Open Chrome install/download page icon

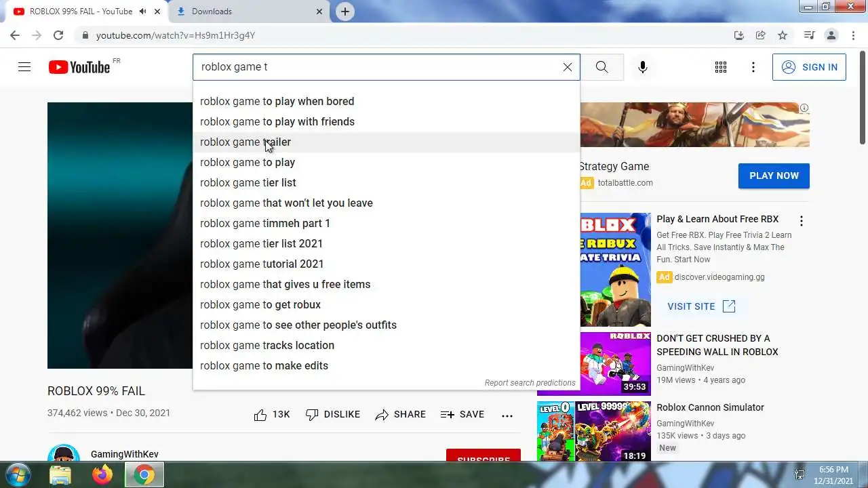[x=739, y=35]
